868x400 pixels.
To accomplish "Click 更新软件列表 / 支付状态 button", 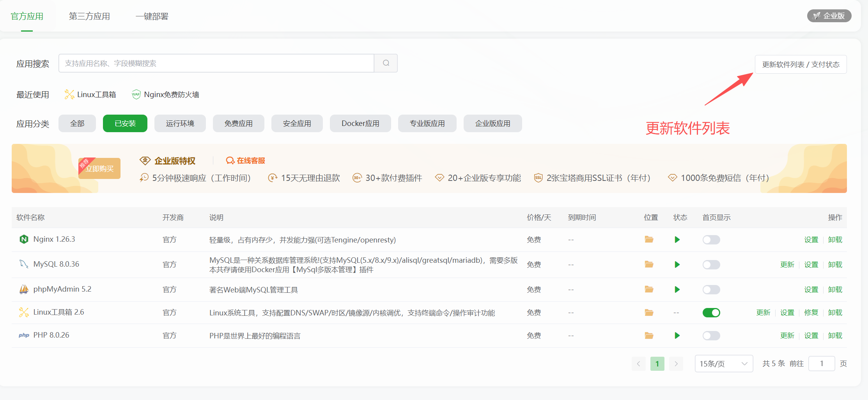I will coord(801,64).
